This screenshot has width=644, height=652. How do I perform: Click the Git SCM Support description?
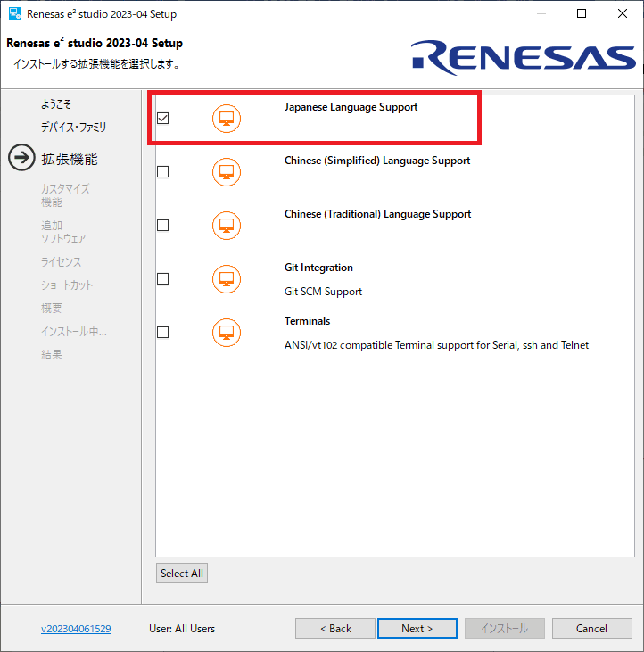pyautogui.click(x=323, y=292)
